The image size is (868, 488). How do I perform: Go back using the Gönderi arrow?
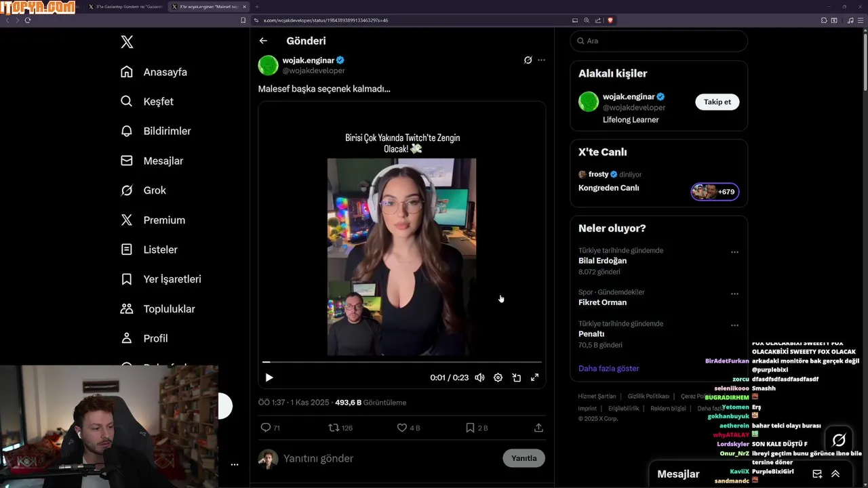[263, 41]
